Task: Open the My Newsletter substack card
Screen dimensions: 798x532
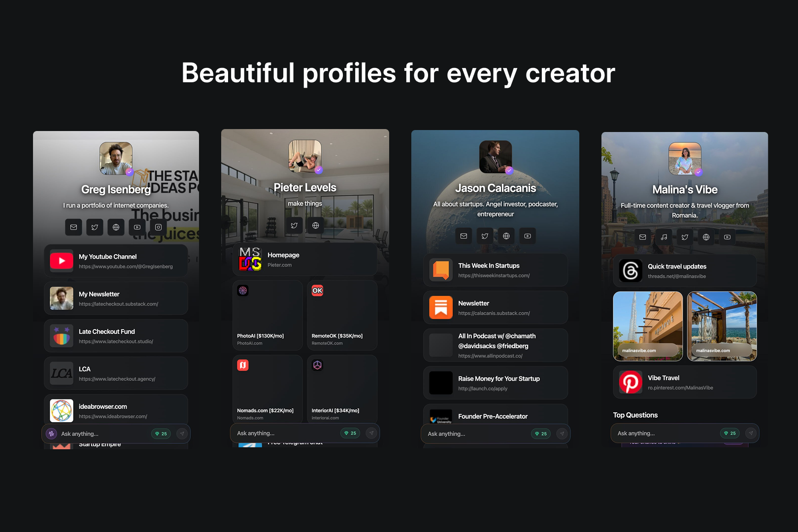Action: click(x=116, y=299)
